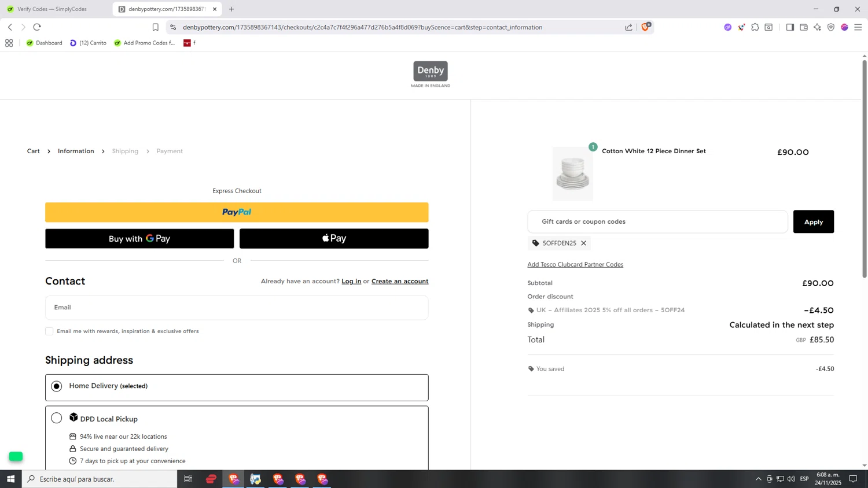The width and height of the screenshot is (868, 488).
Task: Apply the coupon code with Apply button
Action: (x=813, y=221)
